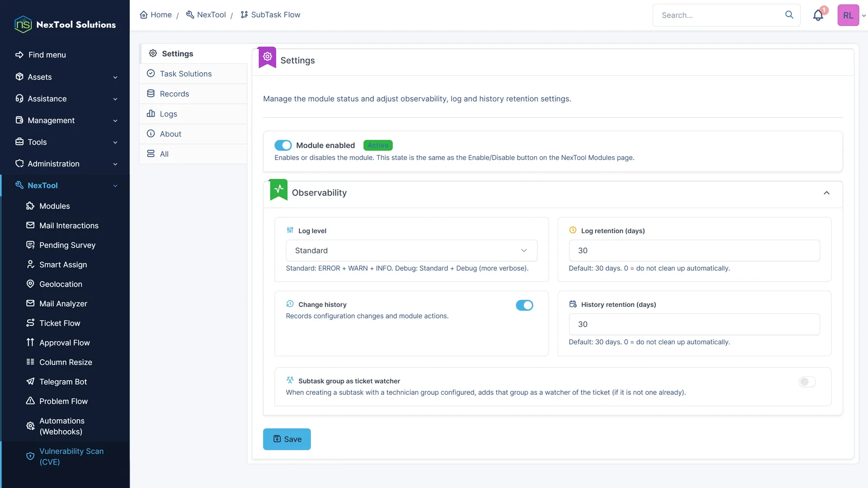Click the History retention days field
Screen dimensions: 868x488
pyautogui.click(x=694, y=324)
